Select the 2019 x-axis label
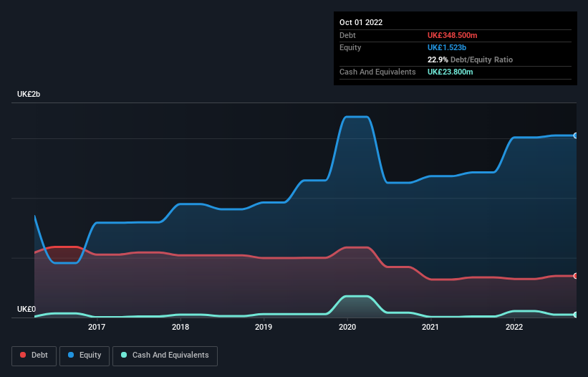The width and height of the screenshot is (588, 377). point(264,327)
